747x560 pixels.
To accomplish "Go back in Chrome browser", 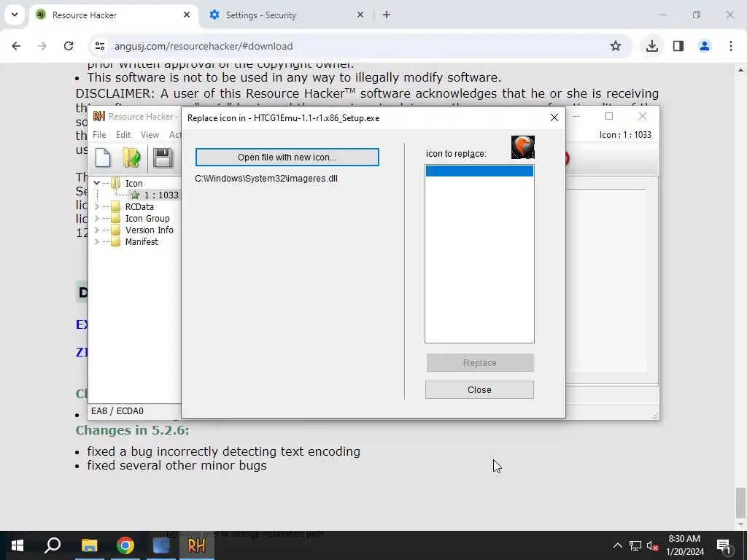I will [16, 46].
